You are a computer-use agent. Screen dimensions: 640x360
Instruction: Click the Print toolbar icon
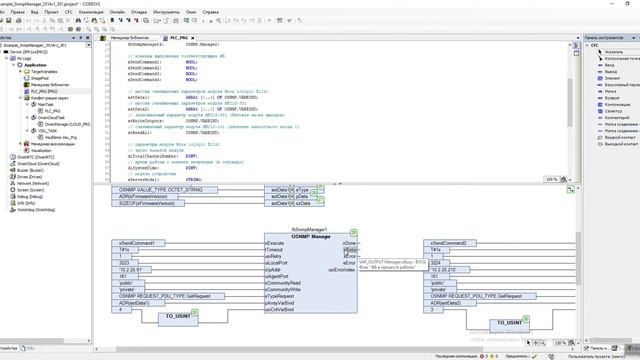pyautogui.click(x=18, y=20)
